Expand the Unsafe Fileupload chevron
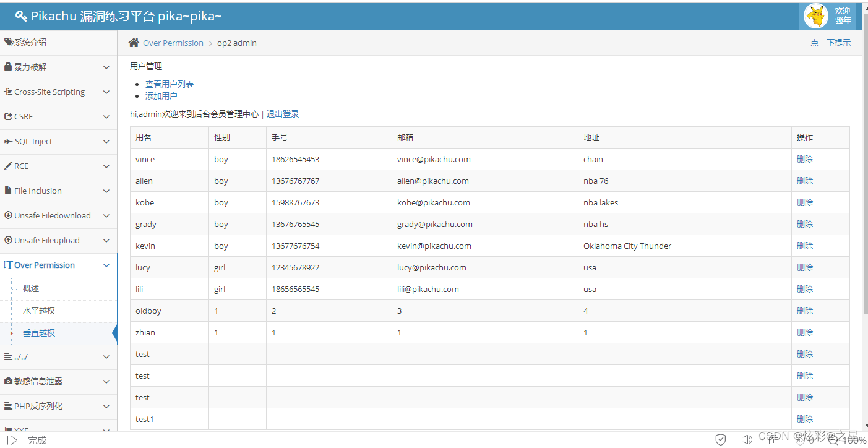Screen dimensions: 868x448 [x=106, y=241]
